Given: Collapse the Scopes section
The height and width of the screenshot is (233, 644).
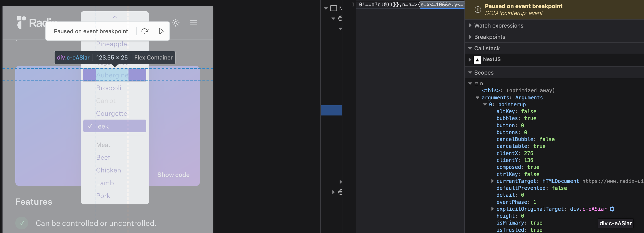Looking at the screenshot, I should click(x=470, y=73).
